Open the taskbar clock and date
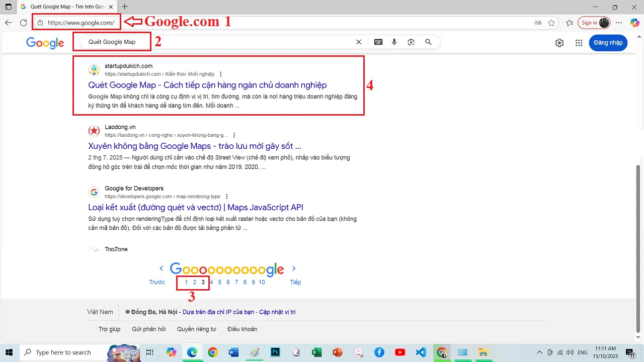644x362 pixels. (605, 352)
